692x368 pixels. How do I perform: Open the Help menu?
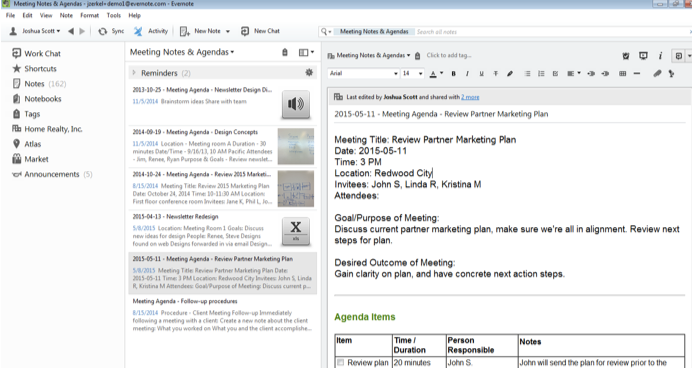135,15
